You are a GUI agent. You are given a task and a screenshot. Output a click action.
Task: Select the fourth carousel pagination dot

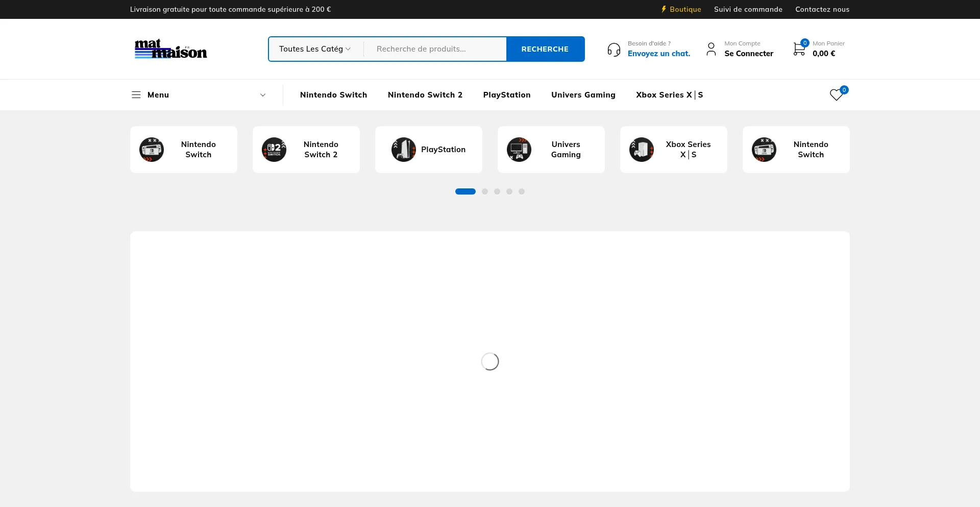[x=509, y=191]
